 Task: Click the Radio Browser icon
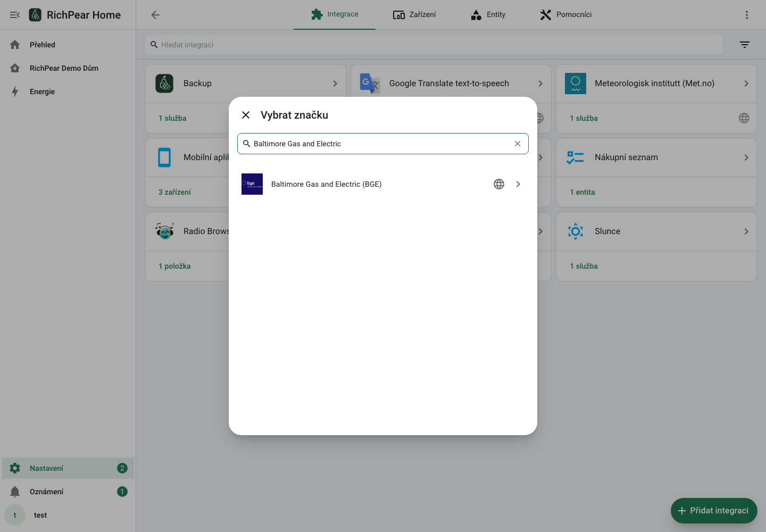[x=164, y=231]
